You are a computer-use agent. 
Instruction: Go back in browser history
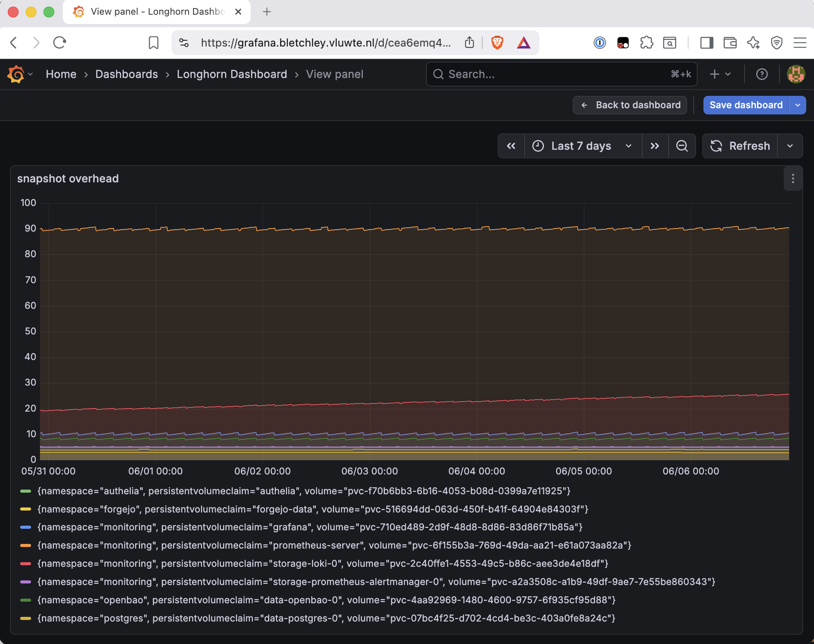point(14,43)
